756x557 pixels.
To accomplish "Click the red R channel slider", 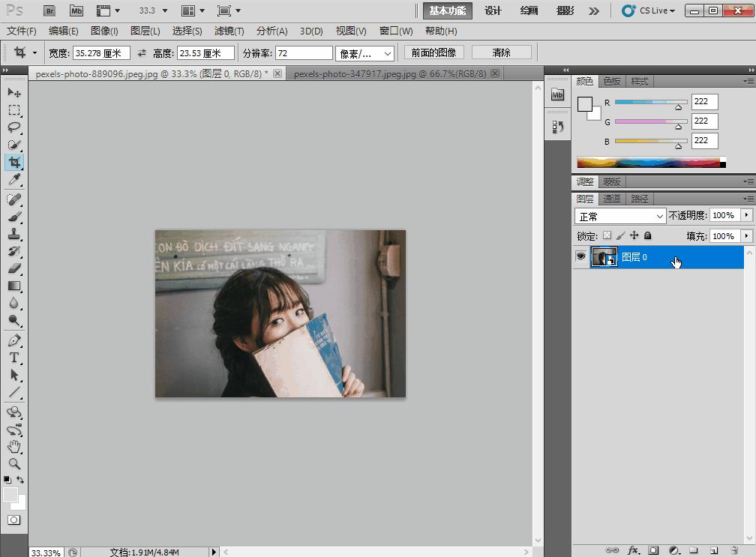I will click(650, 102).
